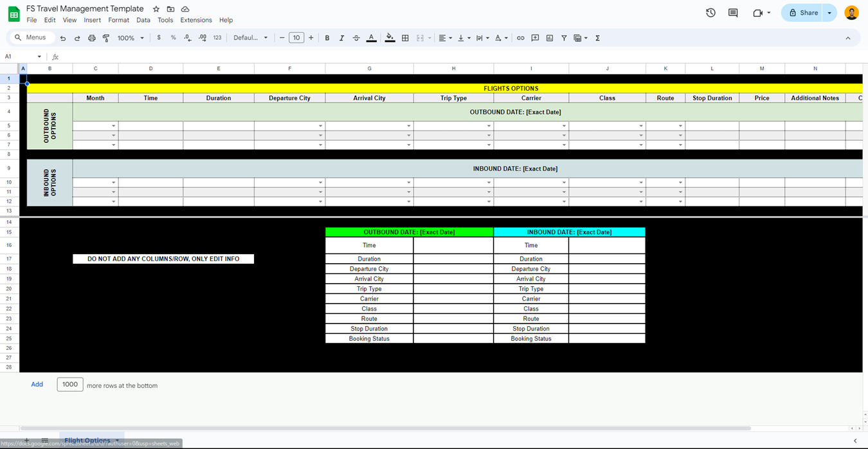Toggle Strikethrough formatting
This screenshot has height=449, width=868.
coord(356,38)
